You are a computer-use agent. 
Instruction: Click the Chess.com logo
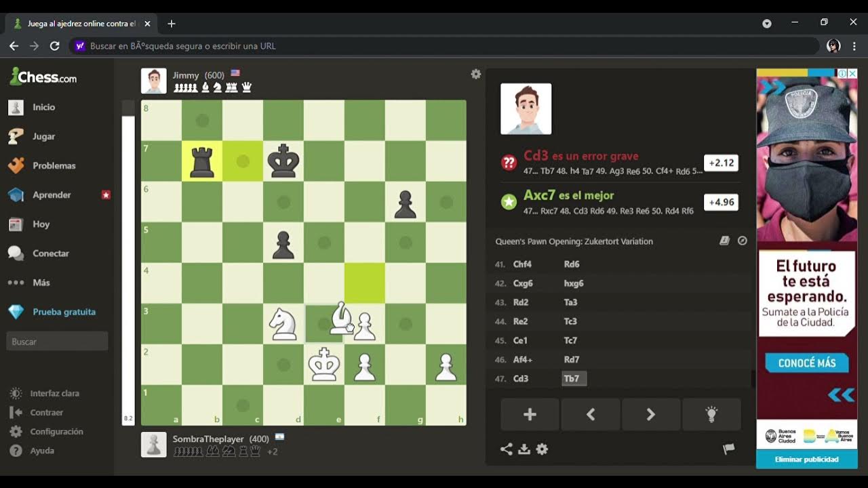tap(43, 77)
